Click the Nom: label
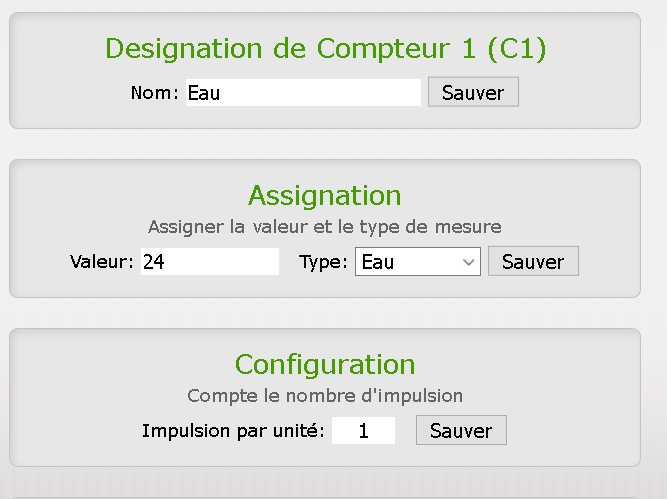This screenshot has height=499, width=667. coord(154,93)
